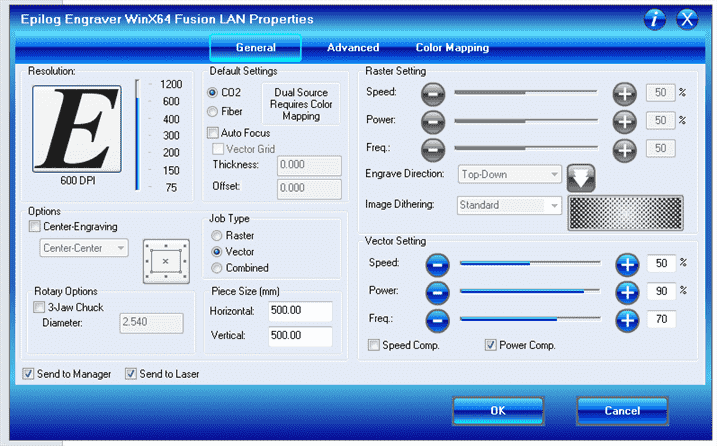
Task: Click the raster Freq. minus button
Action: point(433,150)
